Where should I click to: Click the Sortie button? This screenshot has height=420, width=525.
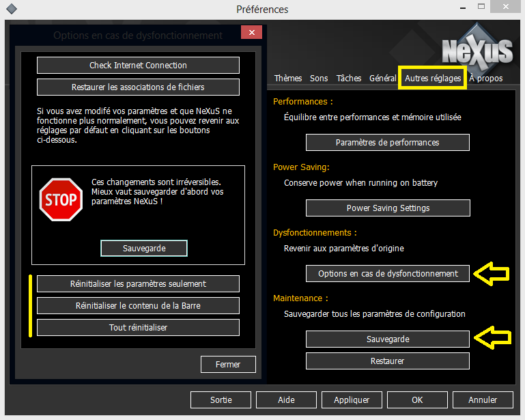point(221,400)
